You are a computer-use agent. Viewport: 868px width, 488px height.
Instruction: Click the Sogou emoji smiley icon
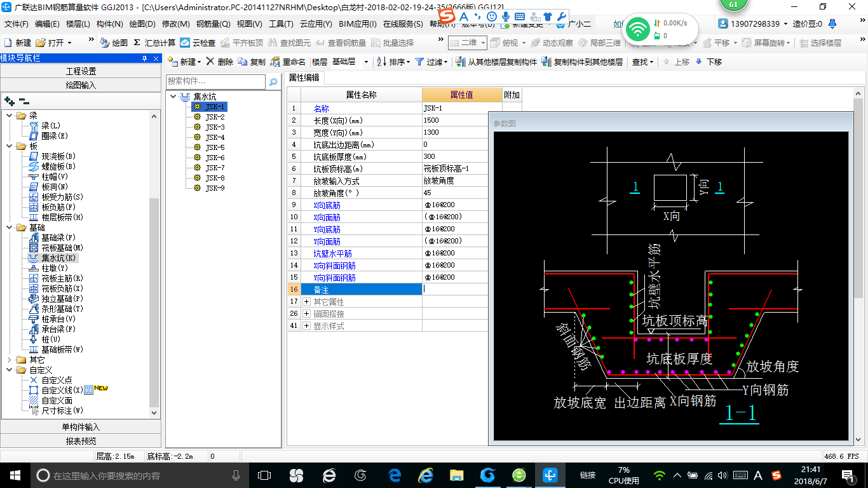[492, 16]
